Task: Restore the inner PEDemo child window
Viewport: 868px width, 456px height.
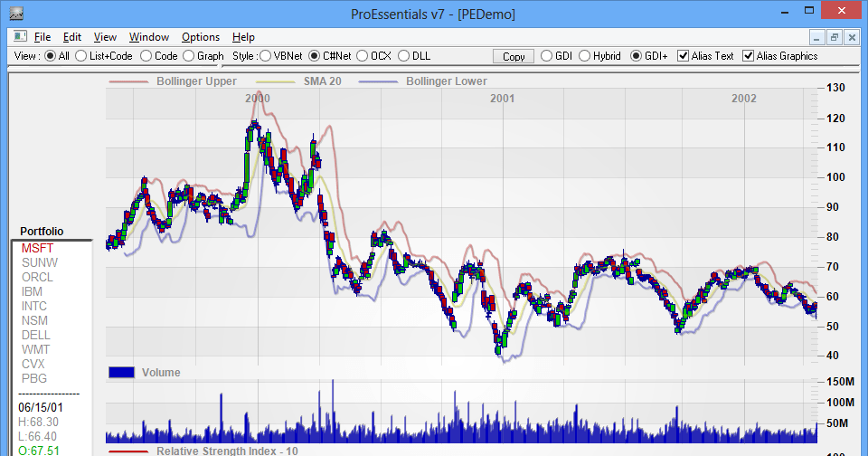Action: pos(835,37)
